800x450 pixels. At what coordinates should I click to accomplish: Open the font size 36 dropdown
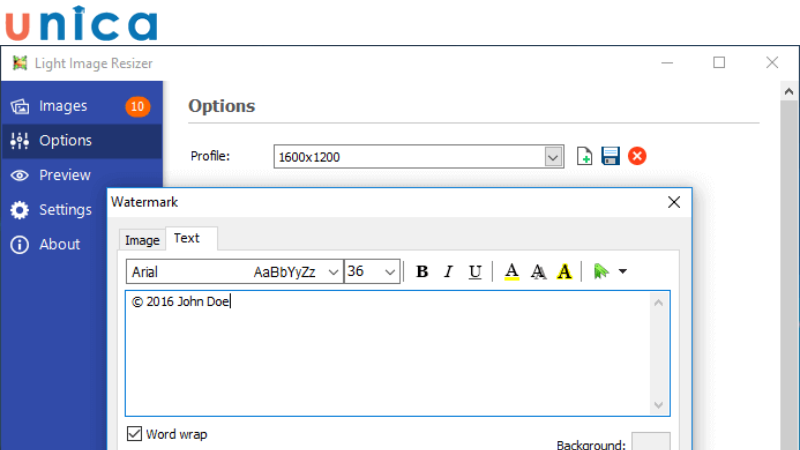390,272
